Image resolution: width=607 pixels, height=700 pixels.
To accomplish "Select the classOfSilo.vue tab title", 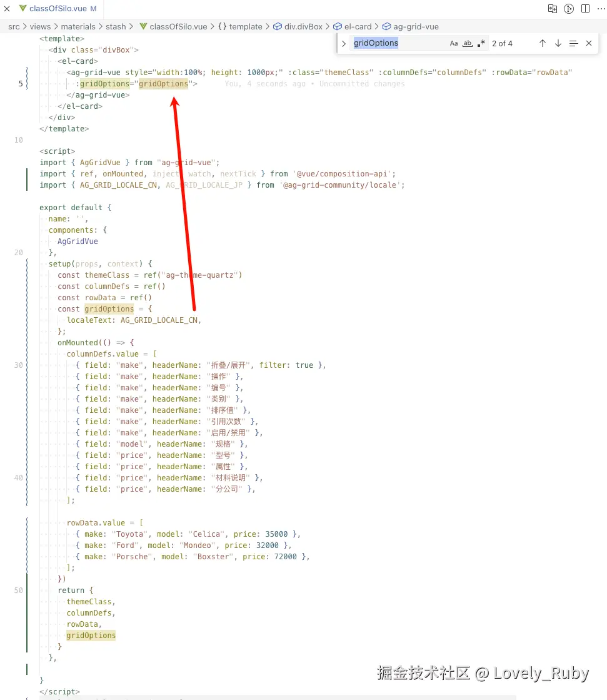I will click(x=58, y=9).
